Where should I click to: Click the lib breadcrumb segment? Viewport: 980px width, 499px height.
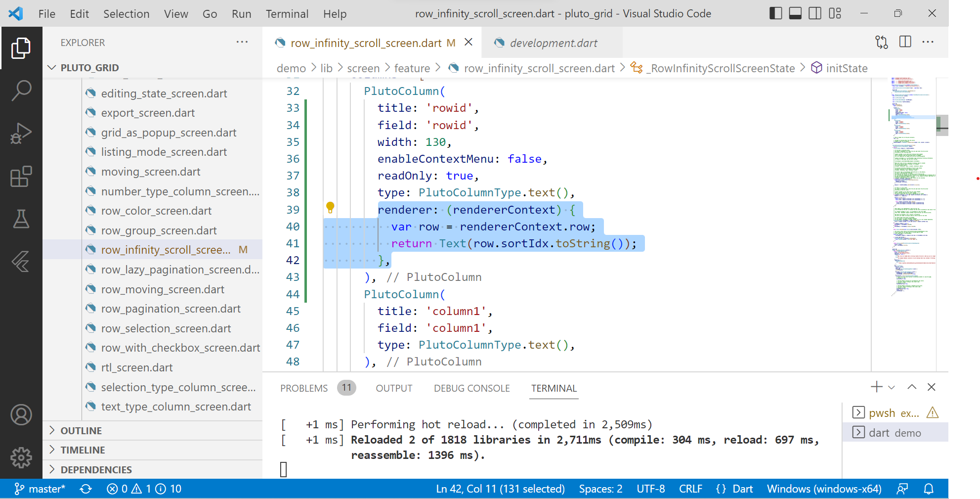coord(326,68)
